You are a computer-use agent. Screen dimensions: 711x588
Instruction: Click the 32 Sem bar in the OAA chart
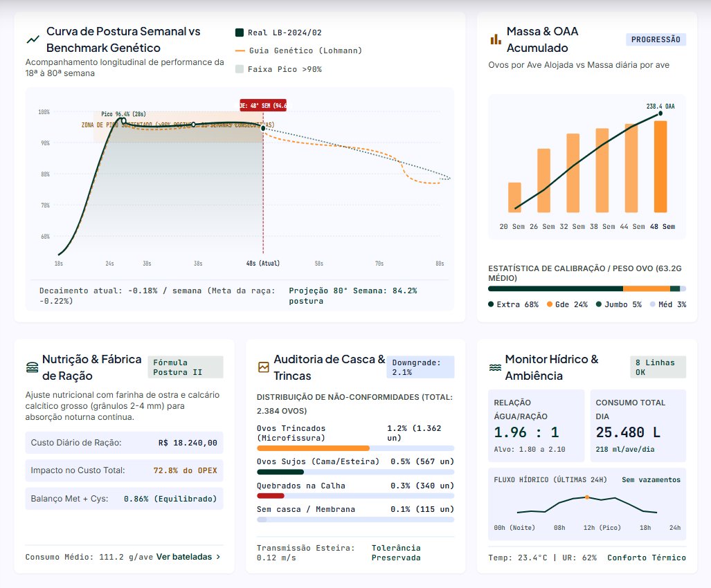573,173
